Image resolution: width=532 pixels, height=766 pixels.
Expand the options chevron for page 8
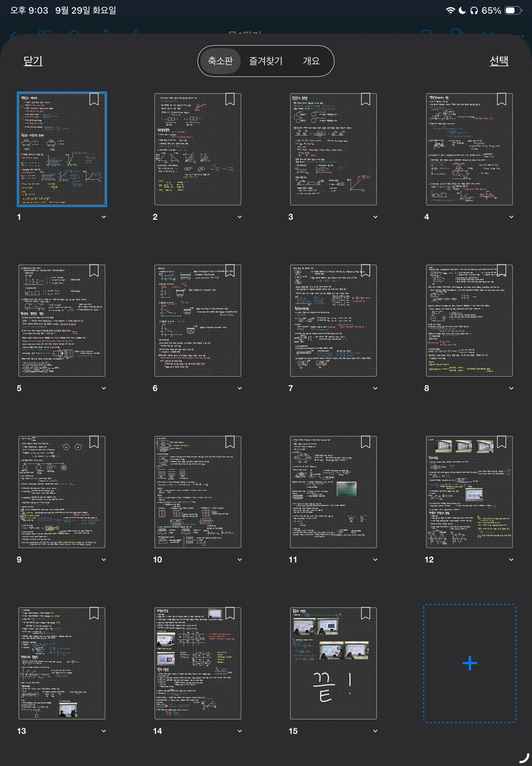pos(511,388)
